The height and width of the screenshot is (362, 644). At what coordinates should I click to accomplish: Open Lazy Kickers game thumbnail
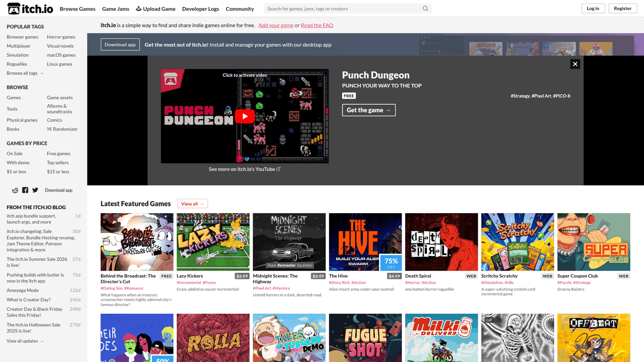[213, 242]
